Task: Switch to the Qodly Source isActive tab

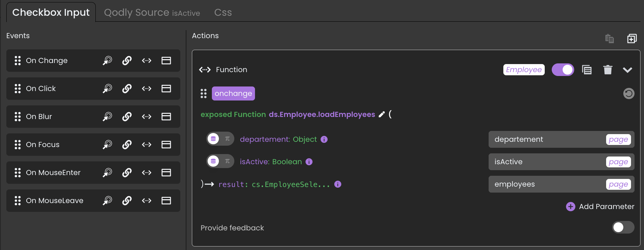Action: pyautogui.click(x=152, y=13)
